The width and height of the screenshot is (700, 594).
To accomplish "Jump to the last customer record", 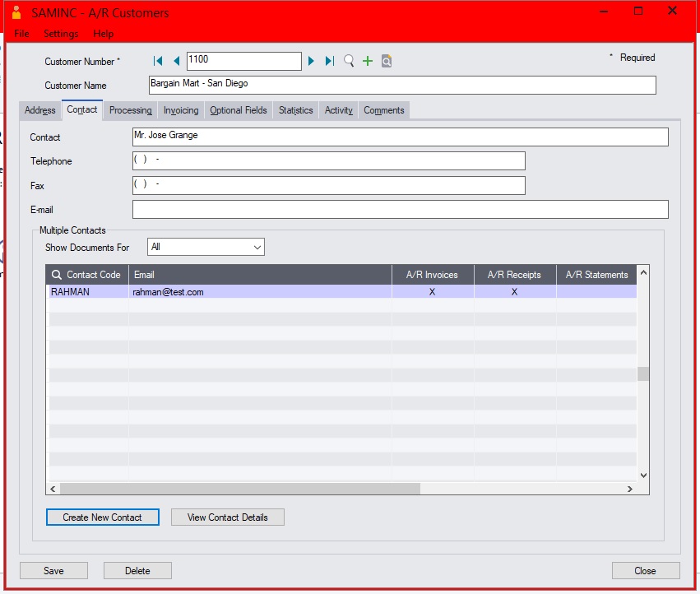I will 330,61.
